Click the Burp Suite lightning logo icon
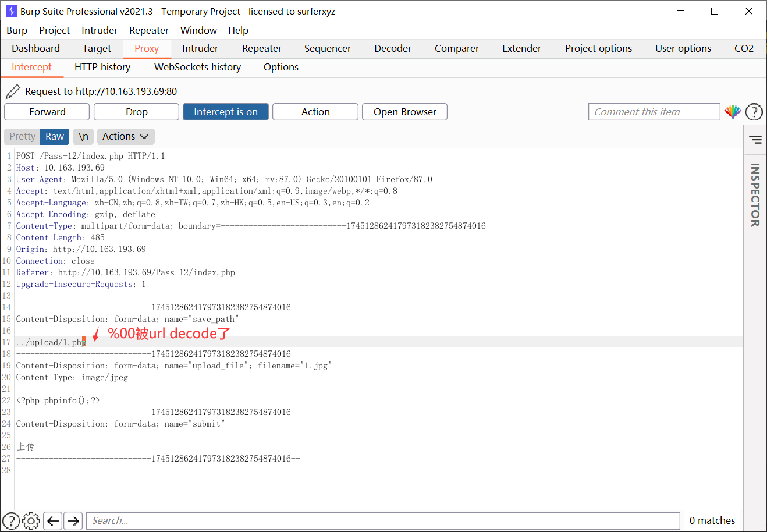Screen dimensions: 767x532 click(x=11, y=11)
